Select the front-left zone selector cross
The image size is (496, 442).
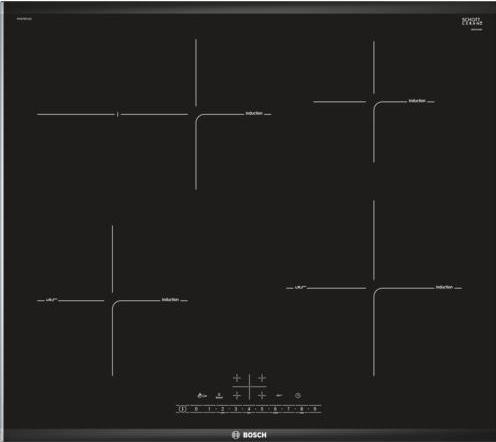coord(237,396)
